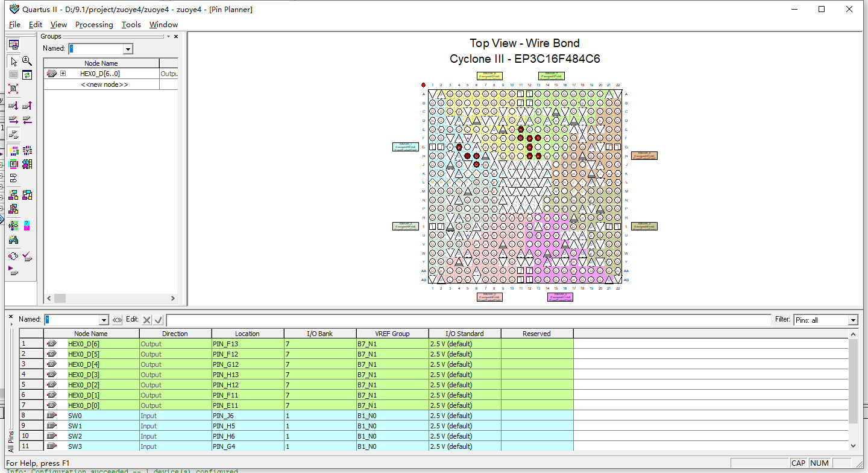
Task: Open the Filter 'Pins: all' dropdown
Action: pyautogui.click(x=853, y=320)
